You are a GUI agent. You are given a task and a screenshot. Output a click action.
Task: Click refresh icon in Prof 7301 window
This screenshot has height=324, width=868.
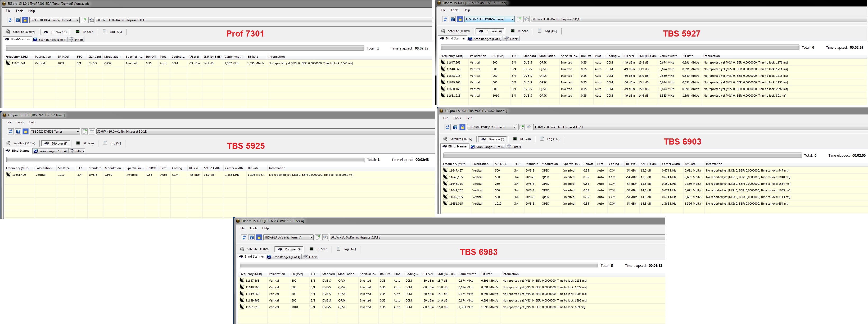[x=10, y=20]
